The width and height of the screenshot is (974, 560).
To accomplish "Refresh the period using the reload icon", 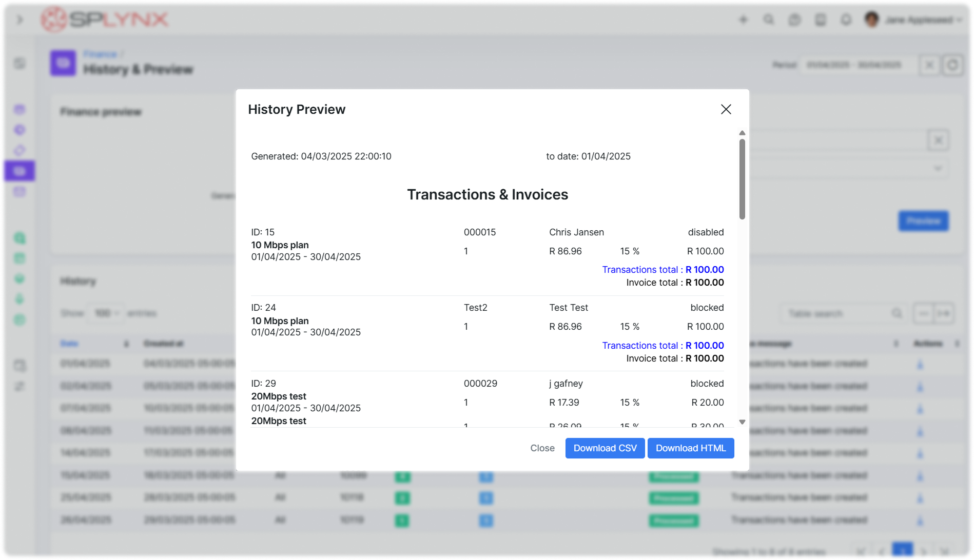I will click(953, 65).
